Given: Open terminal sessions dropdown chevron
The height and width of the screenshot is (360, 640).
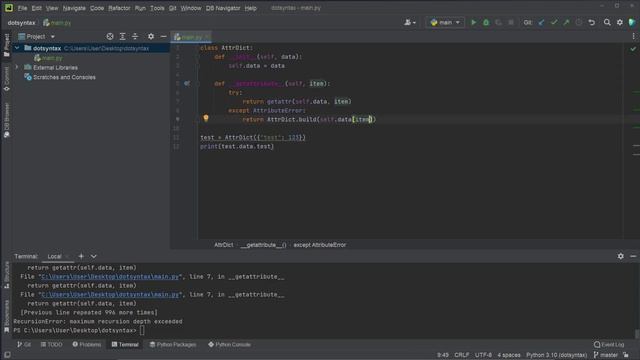Looking at the screenshot, I should 93,256.
